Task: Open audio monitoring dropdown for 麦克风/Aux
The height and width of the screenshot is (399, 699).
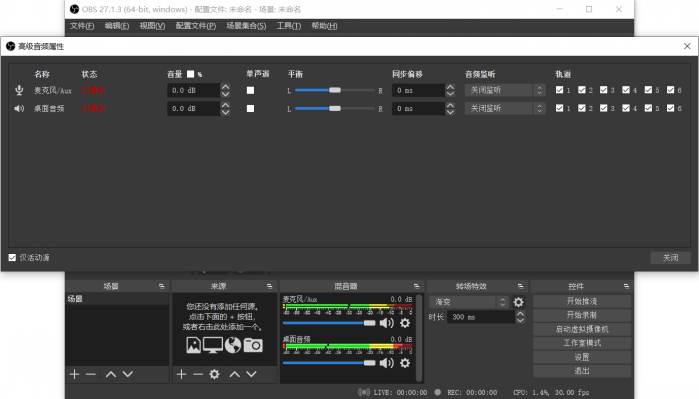Action: [x=505, y=90]
